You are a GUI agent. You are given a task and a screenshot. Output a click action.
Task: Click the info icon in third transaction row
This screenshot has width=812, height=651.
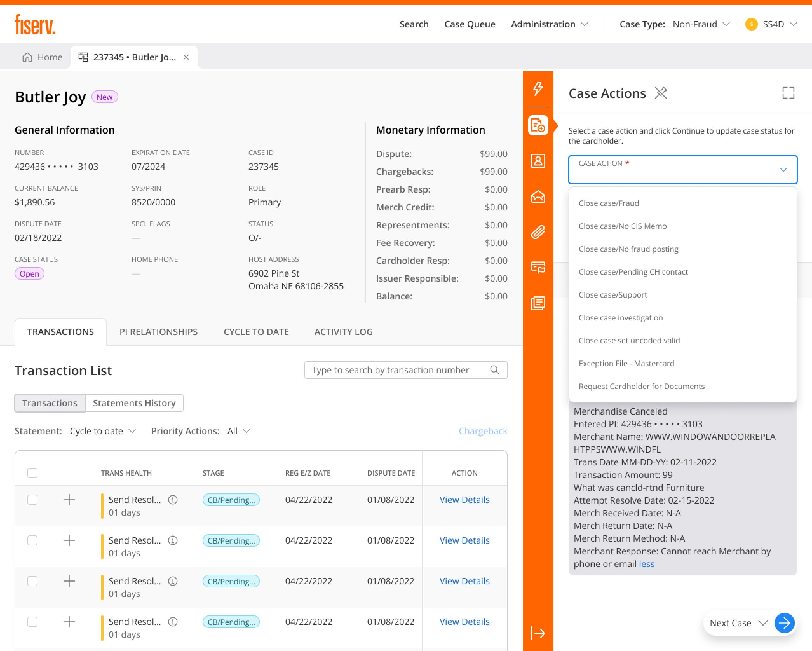click(173, 581)
